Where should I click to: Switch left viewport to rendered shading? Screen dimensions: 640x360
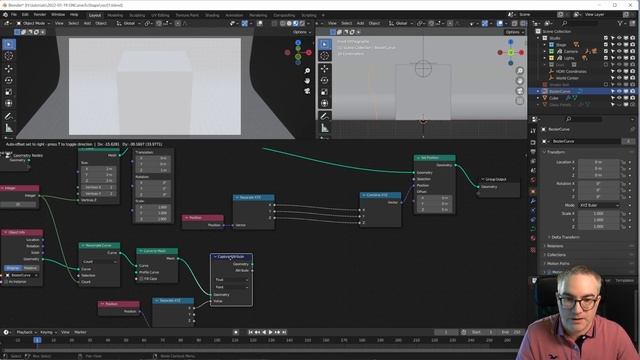(x=302, y=23)
